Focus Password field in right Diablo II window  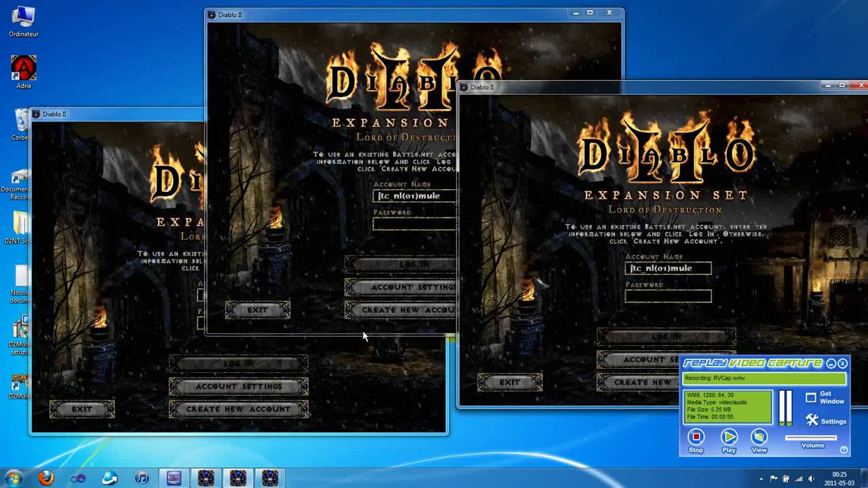coord(668,296)
